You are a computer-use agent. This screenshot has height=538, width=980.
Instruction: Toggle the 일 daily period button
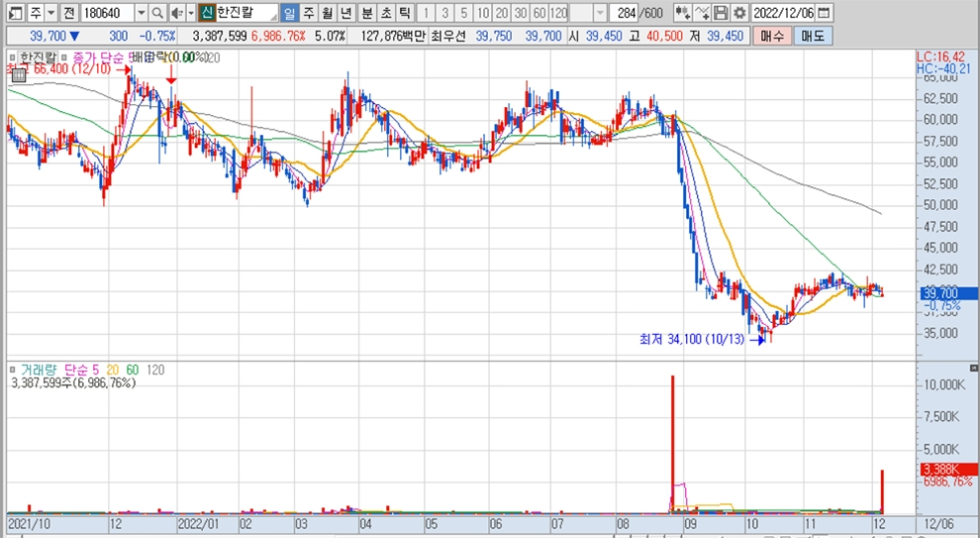click(288, 13)
